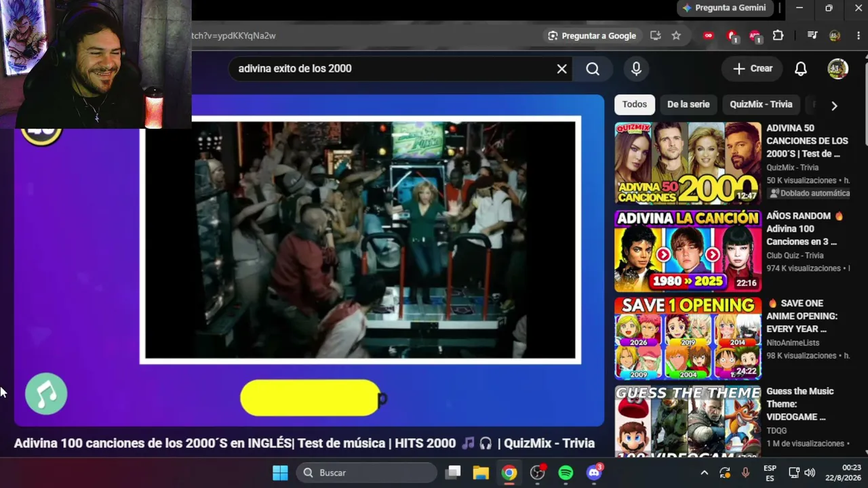The image size is (868, 488).
Task: Clear the YouTube search box text
Action: pyautogui.click(x=561, y=68)
